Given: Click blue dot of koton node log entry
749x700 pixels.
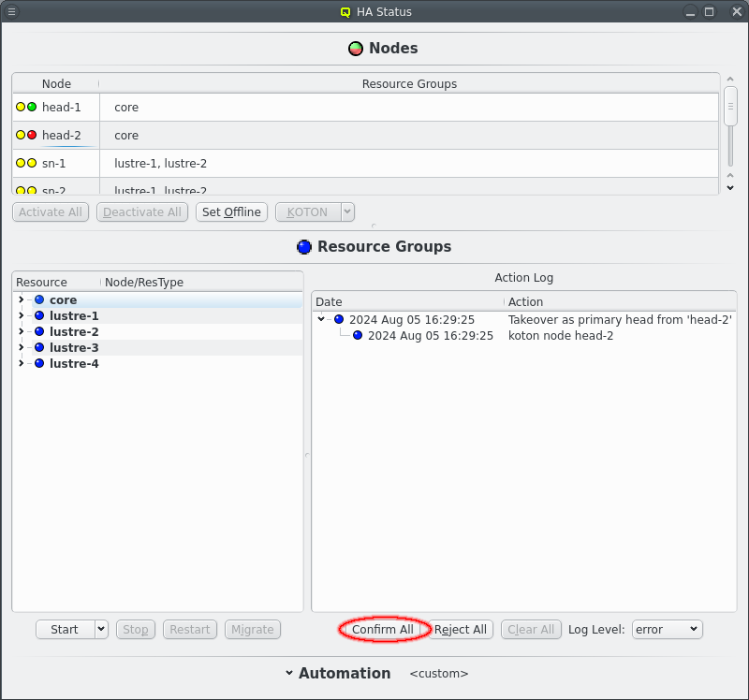Looking at the screenshot, I should coord(358,335).
